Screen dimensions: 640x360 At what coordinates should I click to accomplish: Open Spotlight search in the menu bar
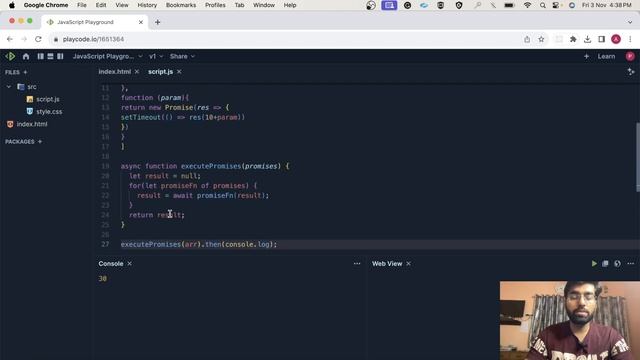(x=542, y=5)
